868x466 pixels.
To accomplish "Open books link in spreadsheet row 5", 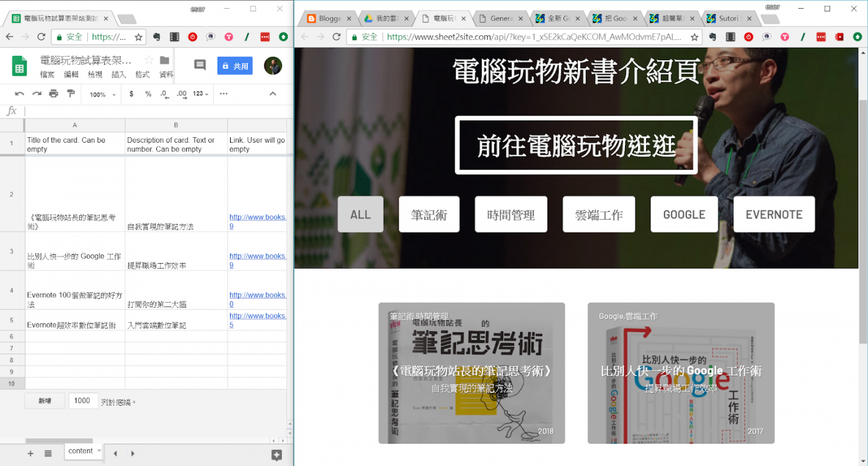I will point(257,320).
